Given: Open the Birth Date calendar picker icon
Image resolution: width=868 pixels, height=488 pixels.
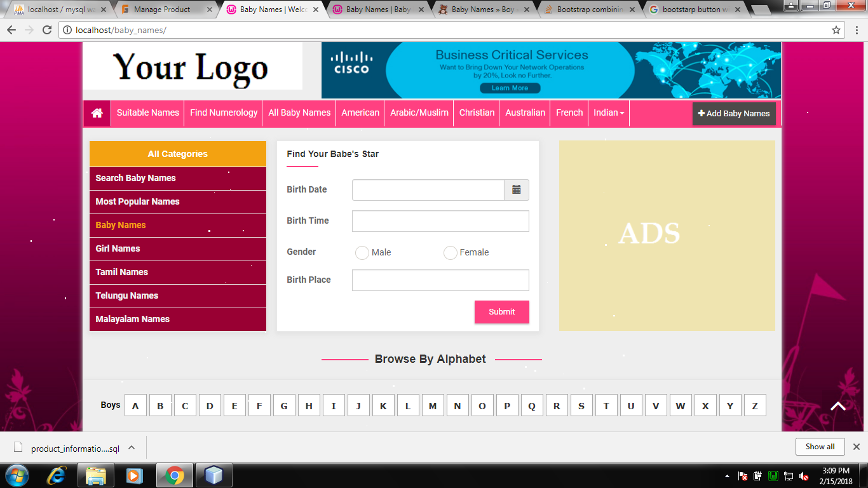Looking at the screenshot, I should (x=517, y=190).
